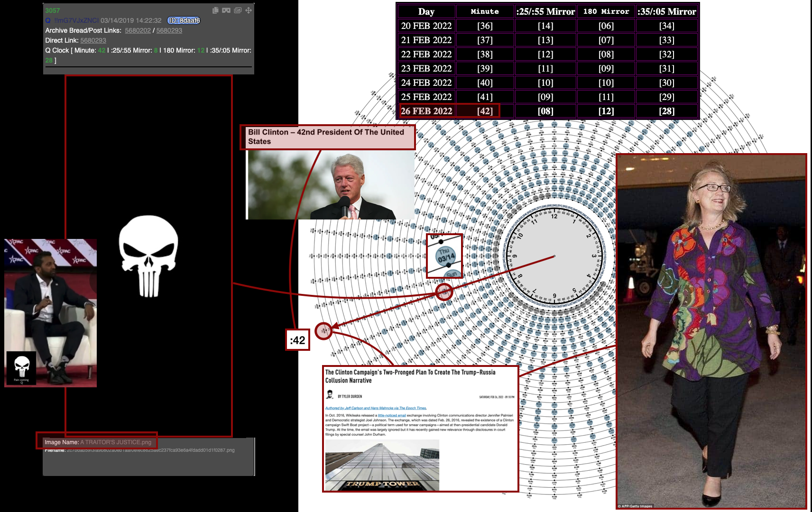Click the move arrows icon in post header
Screen dimensions: 812x512
tap(249, 10)
